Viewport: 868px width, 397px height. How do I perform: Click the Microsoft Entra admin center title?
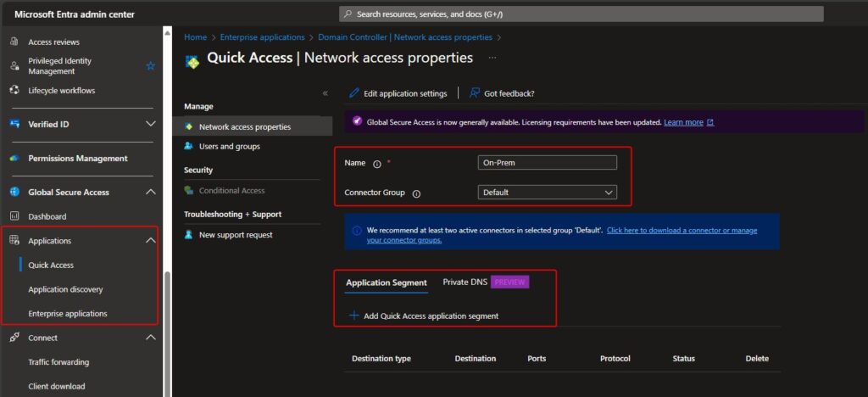pos(75,14)
